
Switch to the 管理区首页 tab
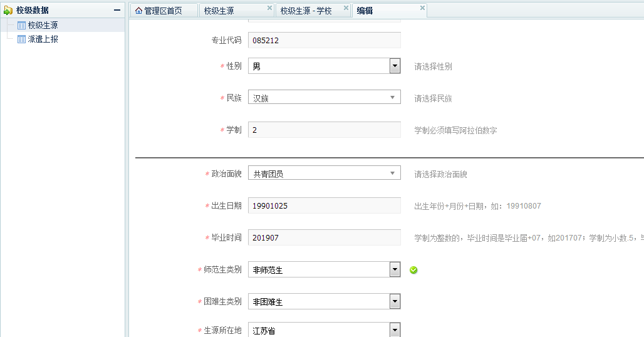click(163, 11)
